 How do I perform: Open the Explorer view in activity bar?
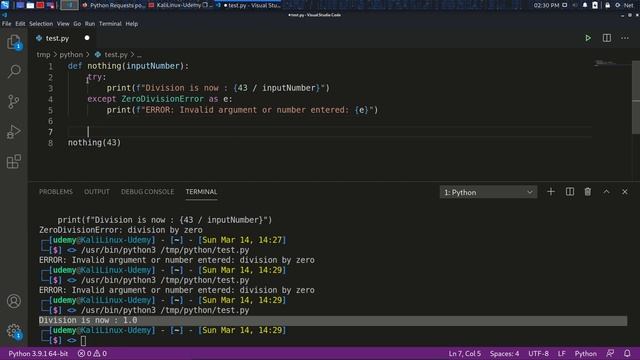[13, 42]
